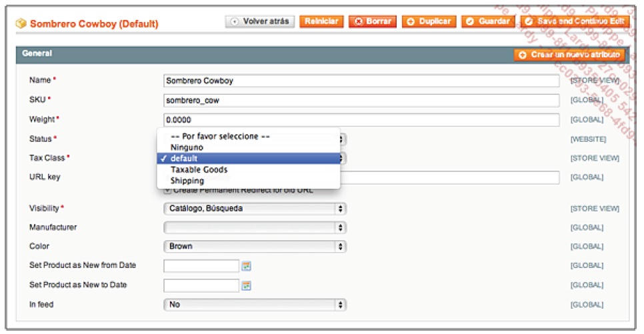644x334 pixels.
Task: Focus the SKU text field
Action: click(x=361, y=101)
